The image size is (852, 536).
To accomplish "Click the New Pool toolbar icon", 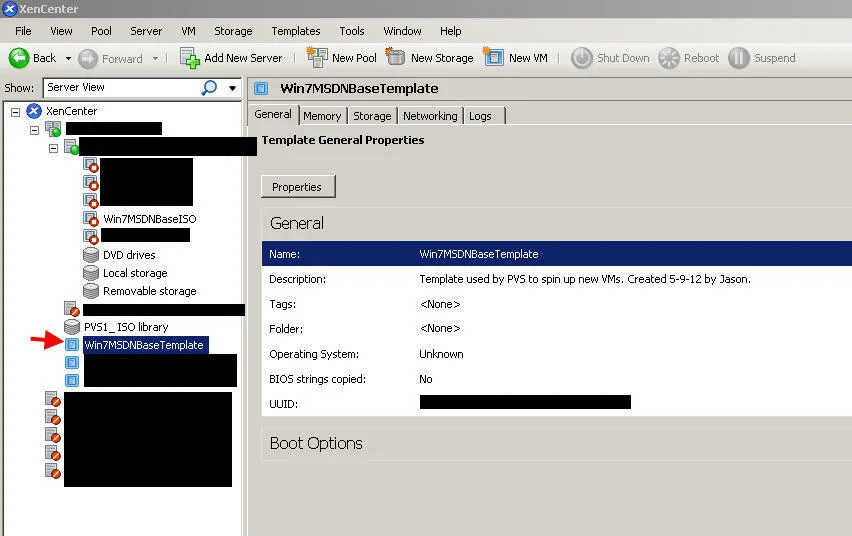I will (x=317, y=58).
